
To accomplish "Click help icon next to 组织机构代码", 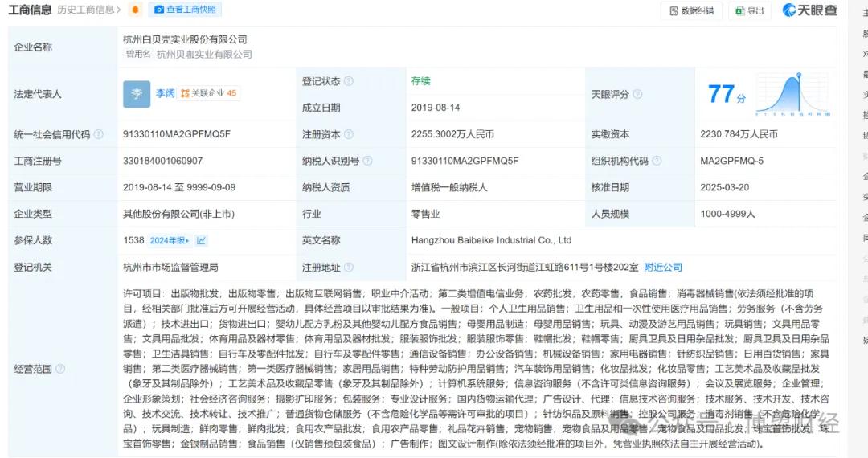I will tap(657, 161).
